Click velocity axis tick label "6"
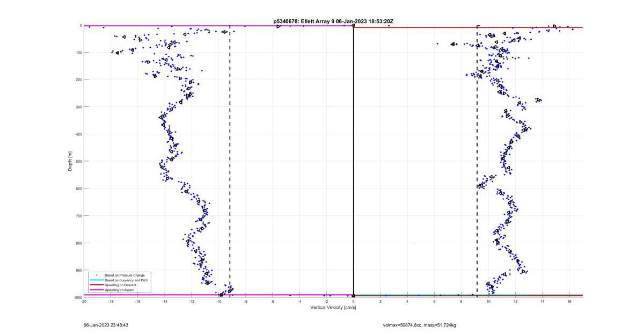This screenshot has width=644, height=334. (x=434, y=302)
